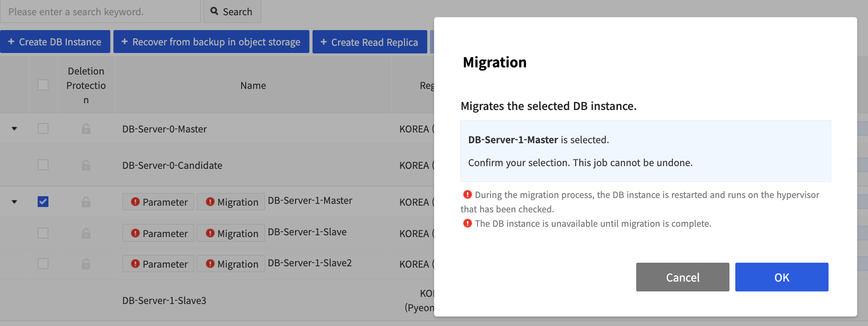Cancel the Migration dialog

(682, 277)
